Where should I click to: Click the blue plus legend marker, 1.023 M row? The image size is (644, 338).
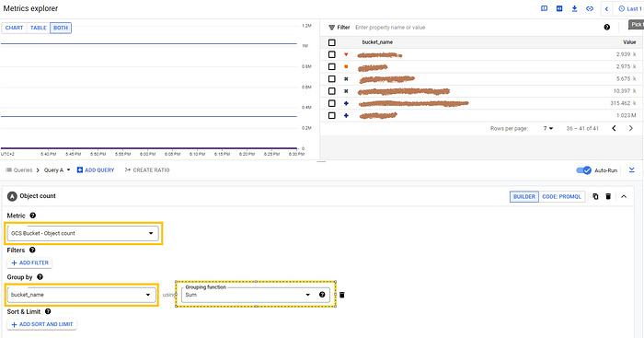(x=346, y=115)
